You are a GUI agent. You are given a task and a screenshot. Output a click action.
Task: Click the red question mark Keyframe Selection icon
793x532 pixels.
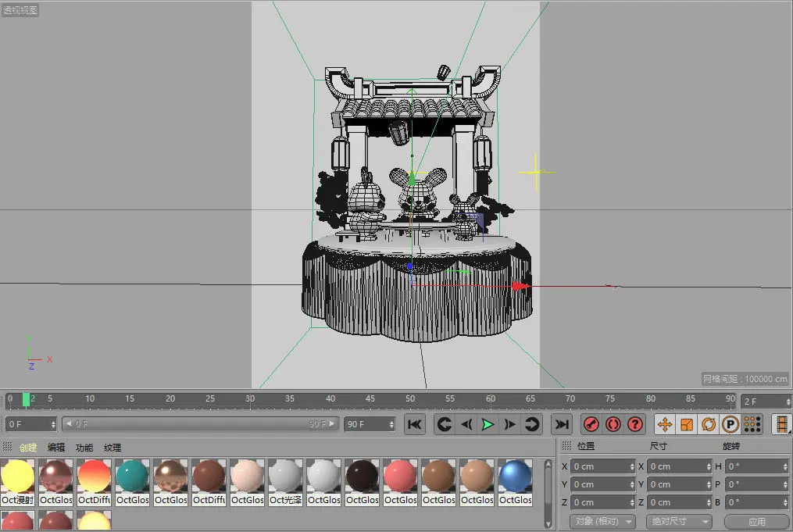(x=635, y=424)
